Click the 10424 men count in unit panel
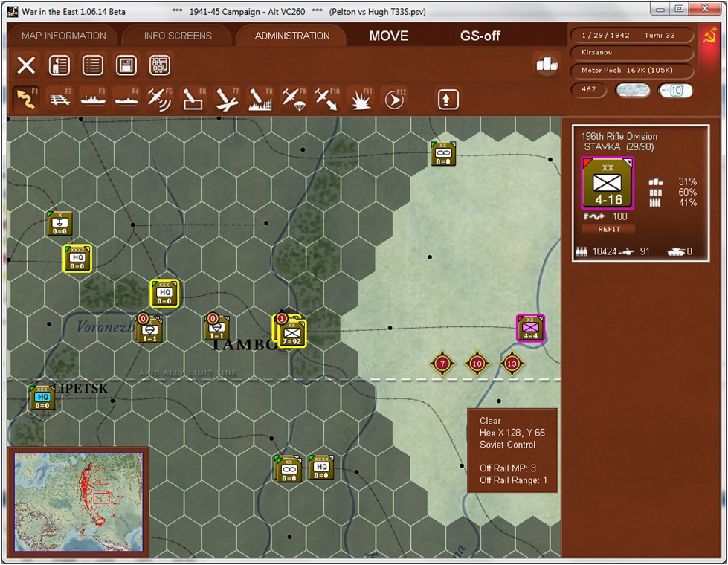Screen dimensions: 728x565 pyautogui.click(x=604, y=251)
